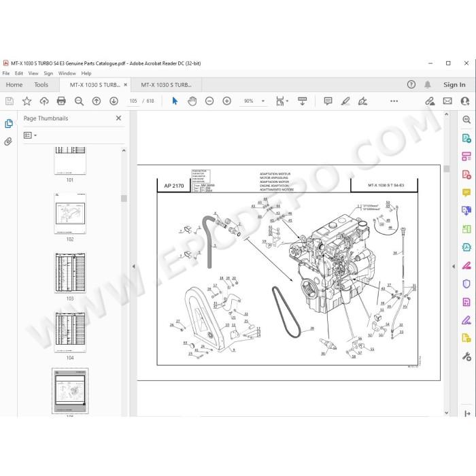Add a comment note

pyautogui.click(x=328, y=101)
